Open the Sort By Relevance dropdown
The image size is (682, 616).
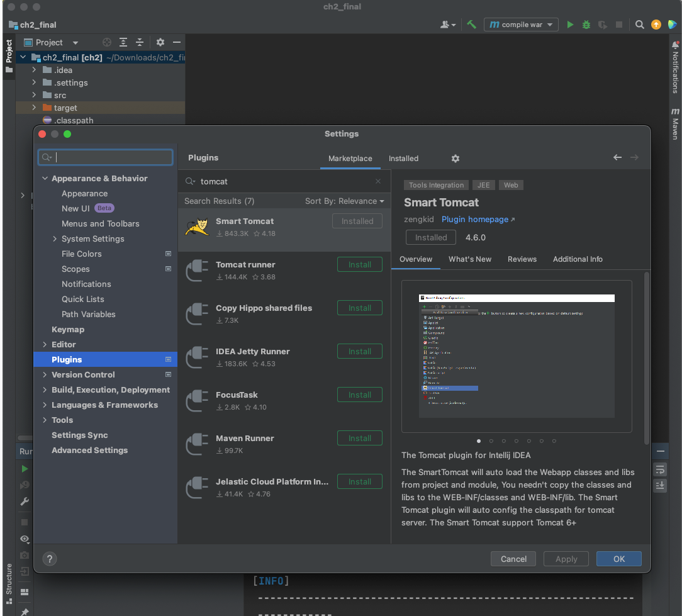point(345,201)
